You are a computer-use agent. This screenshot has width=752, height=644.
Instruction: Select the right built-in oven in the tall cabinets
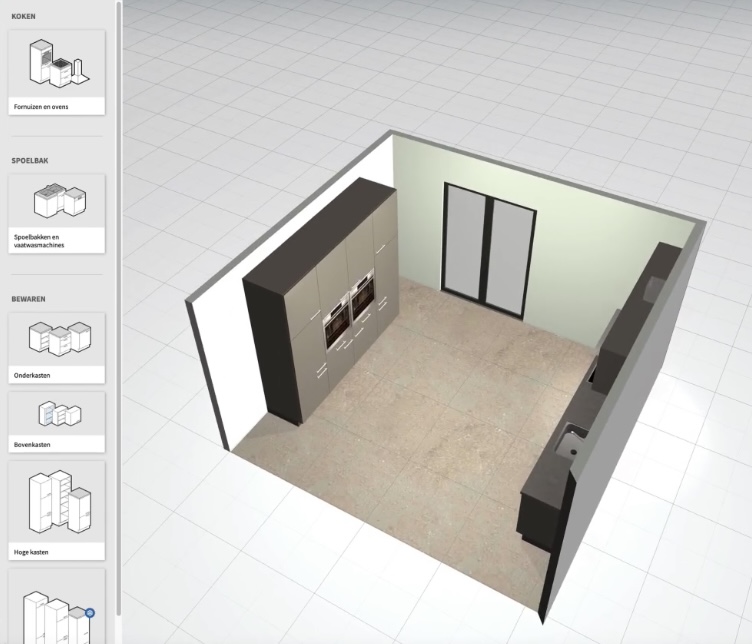(361, 299)
